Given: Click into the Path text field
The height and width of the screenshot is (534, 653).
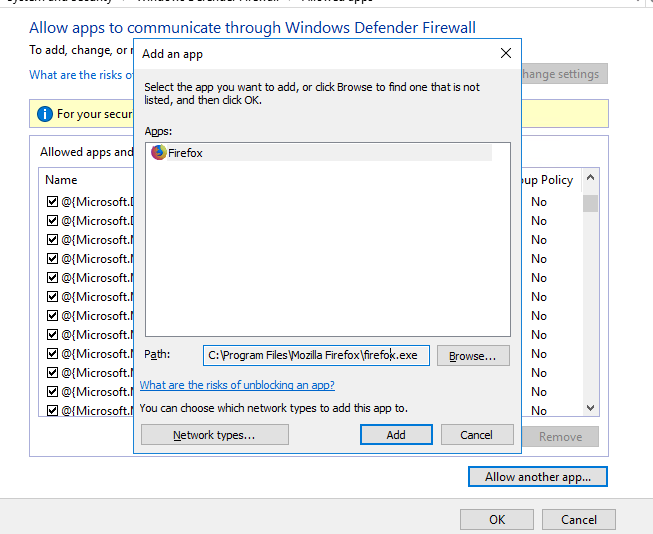Looking at the screenshot, I should tap(316, 355).
